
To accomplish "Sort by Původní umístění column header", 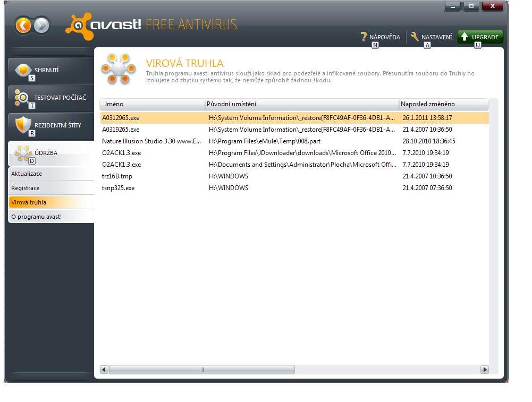I will pyautogui.click(x=301, y=104).
